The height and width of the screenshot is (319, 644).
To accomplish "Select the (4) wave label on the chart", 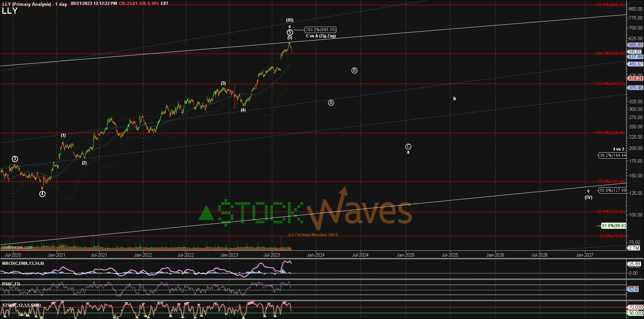I will pyautogui.click(x=243, y=110).
